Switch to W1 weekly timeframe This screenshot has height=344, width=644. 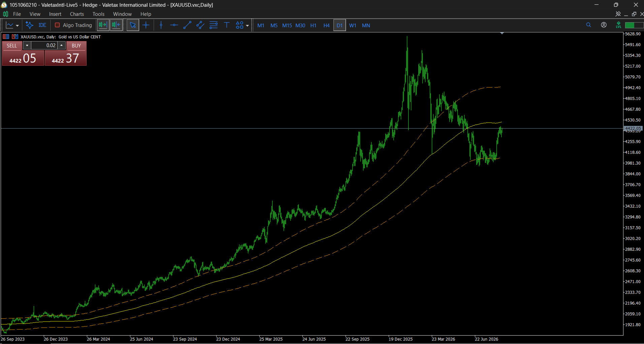coord(353,26)
